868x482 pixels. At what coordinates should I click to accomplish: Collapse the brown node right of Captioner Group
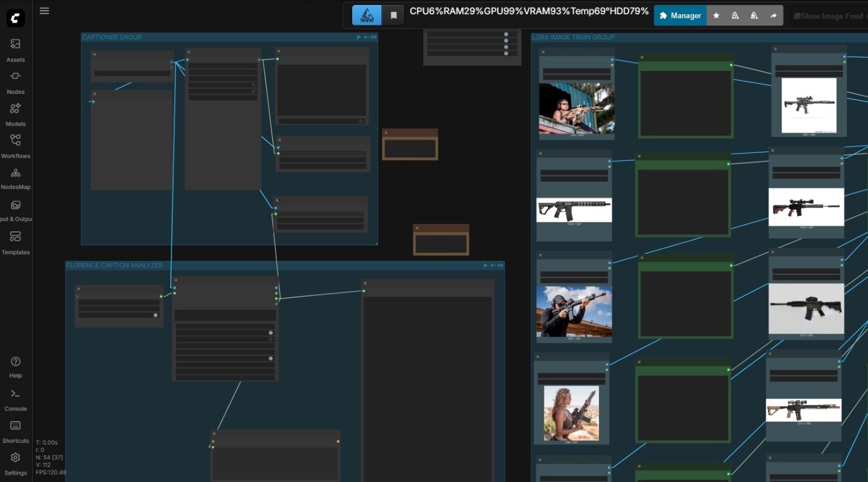[386, 132]
